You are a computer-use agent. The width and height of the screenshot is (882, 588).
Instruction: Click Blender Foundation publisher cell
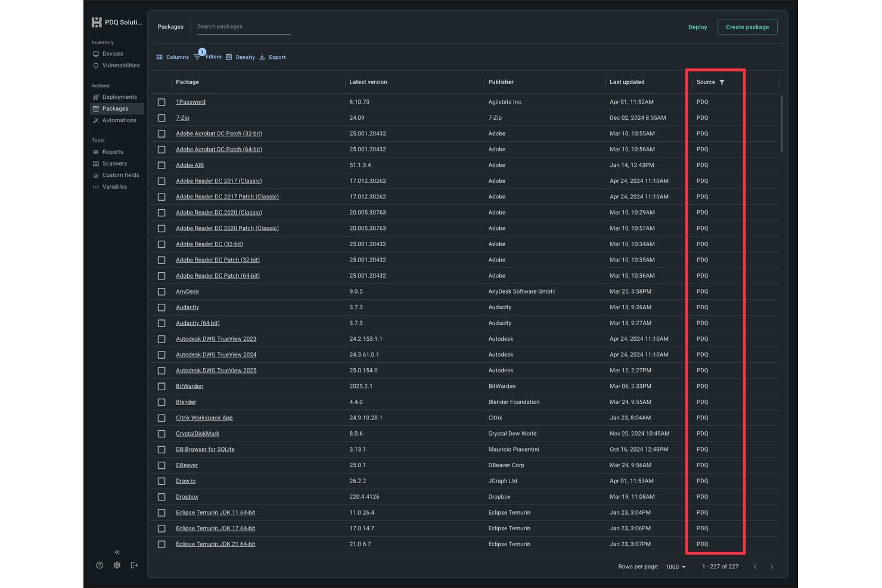[x=514, y=402]
